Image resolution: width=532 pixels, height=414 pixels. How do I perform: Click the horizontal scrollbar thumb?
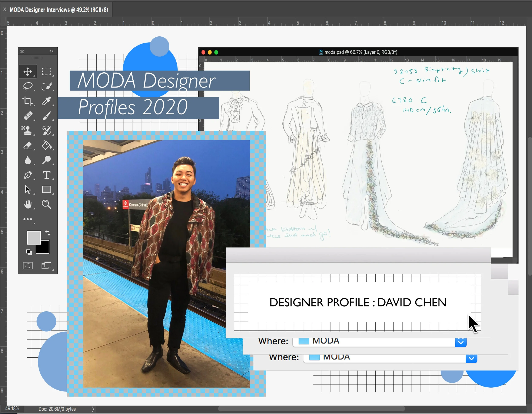click(311, 408)
